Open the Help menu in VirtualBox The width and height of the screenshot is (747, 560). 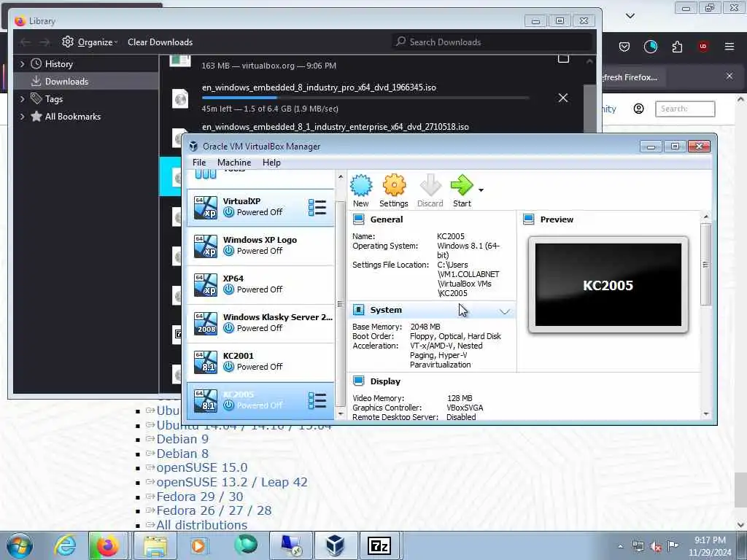[x=271, y=163]
